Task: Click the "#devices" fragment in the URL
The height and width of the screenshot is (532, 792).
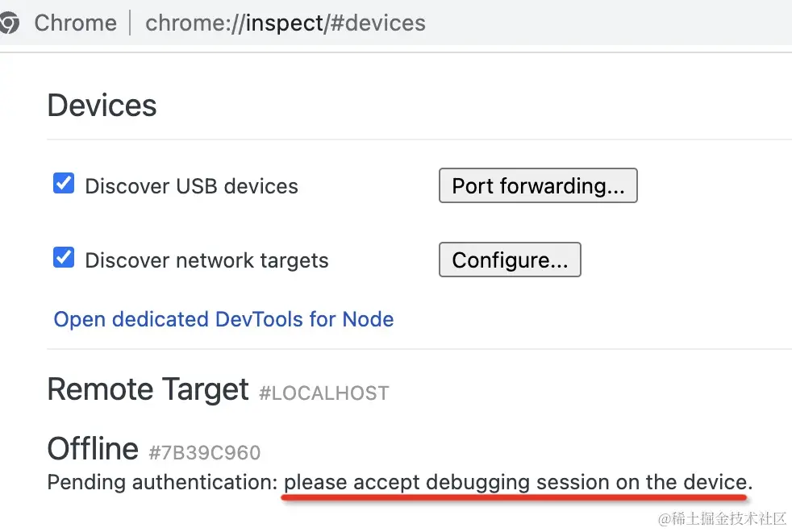Action: pos(377,23)
